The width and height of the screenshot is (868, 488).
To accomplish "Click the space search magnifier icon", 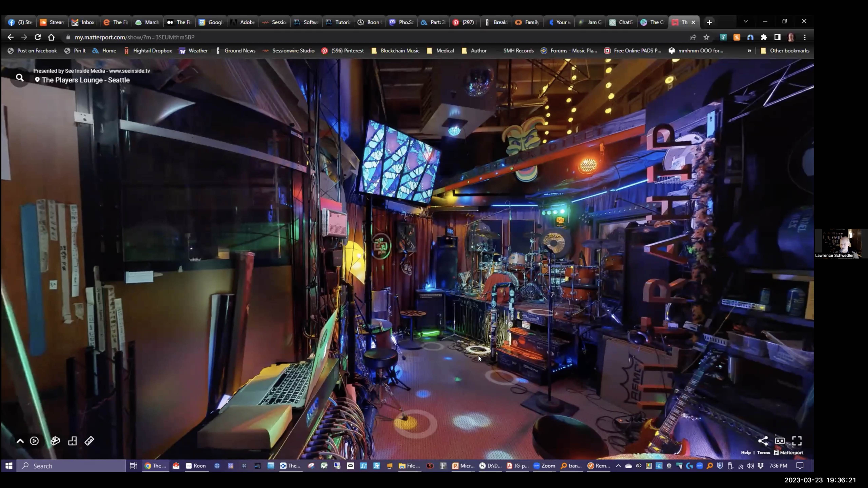I will click(20, 78).
